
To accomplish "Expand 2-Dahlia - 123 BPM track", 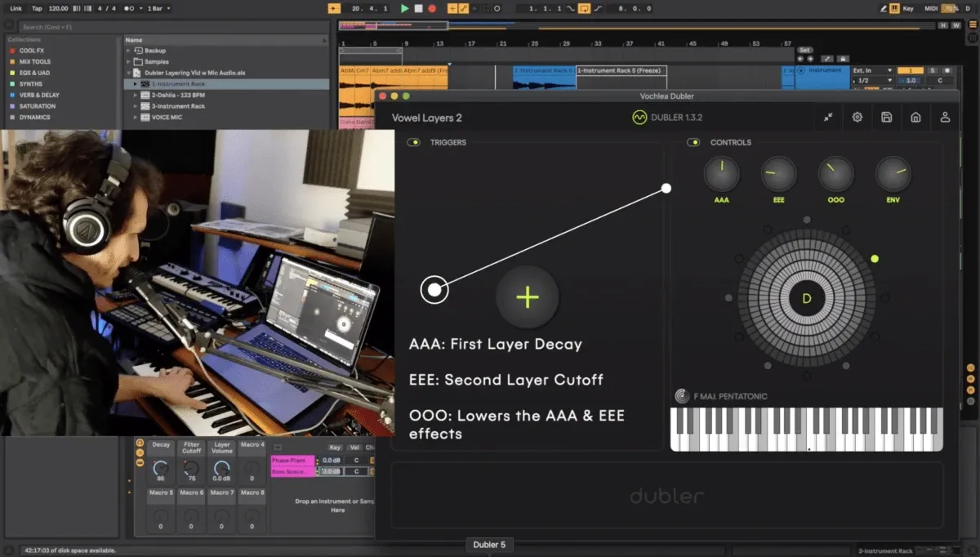I will pyautogui.click(x=136, y=95).
